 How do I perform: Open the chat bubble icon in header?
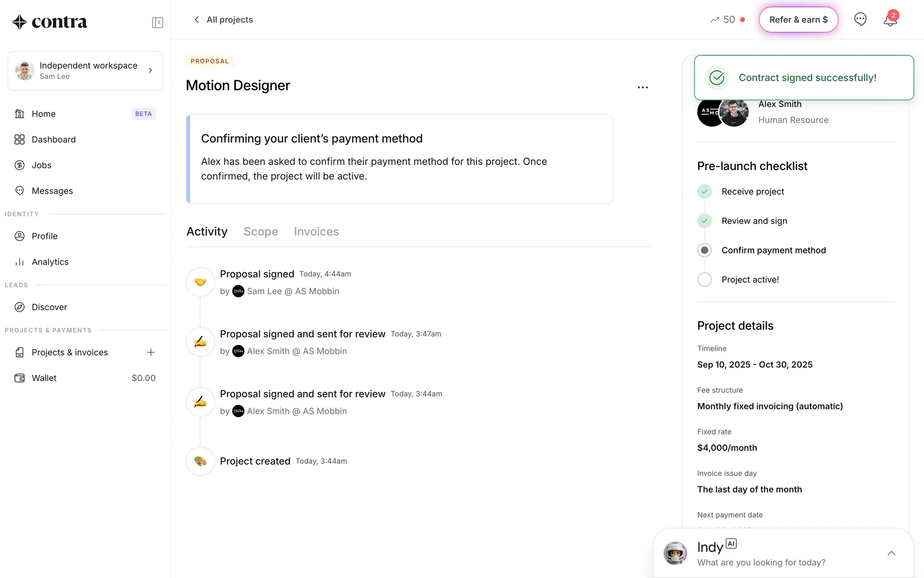click(860, 19)
